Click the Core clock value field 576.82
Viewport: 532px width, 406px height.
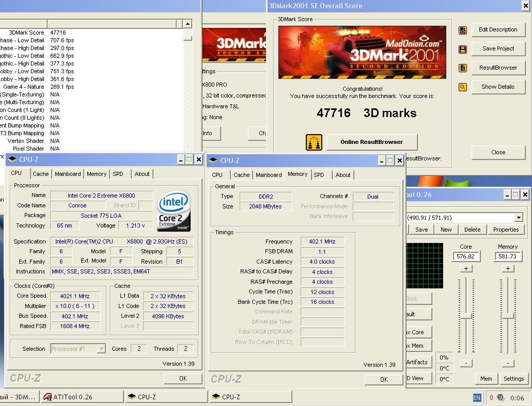466,256
